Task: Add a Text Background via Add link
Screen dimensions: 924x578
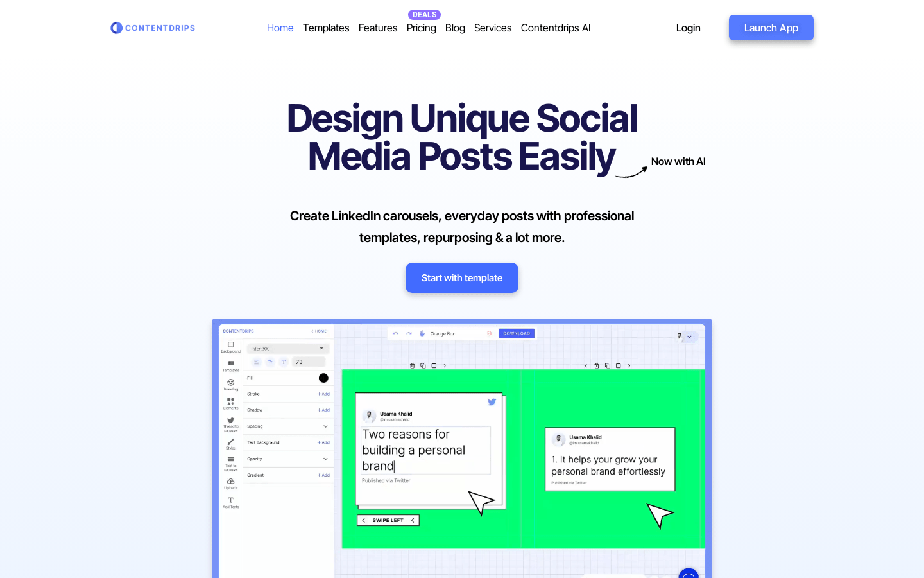Action: coord(323,442)
